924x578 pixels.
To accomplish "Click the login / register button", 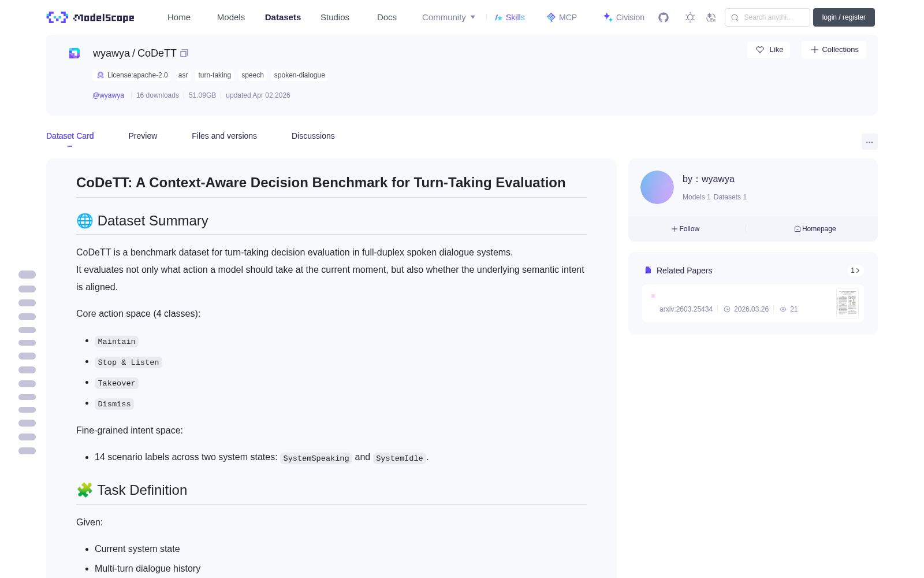I will [x=844, y=17].
